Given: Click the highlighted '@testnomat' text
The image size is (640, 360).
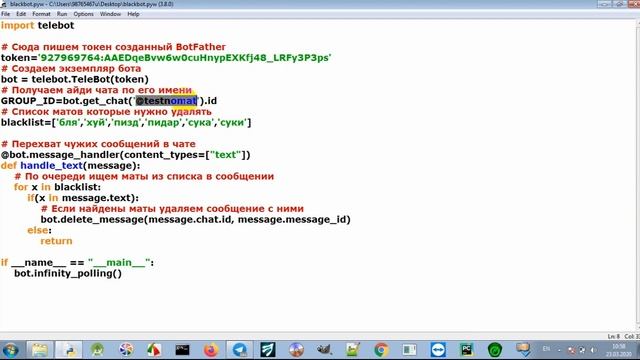Looking at the screenshot, I should 166,101.
